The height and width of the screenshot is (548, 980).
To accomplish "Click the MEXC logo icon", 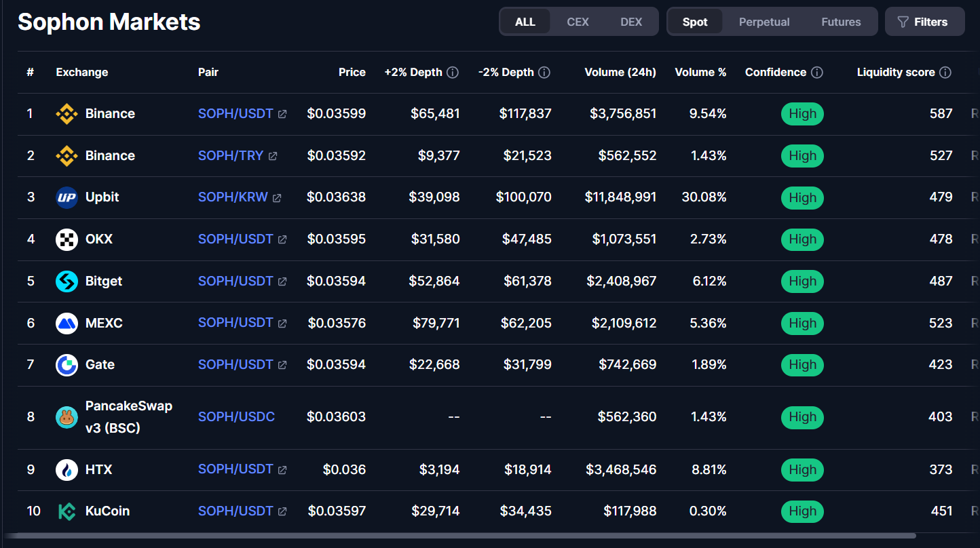I will (x=67, y=323).
